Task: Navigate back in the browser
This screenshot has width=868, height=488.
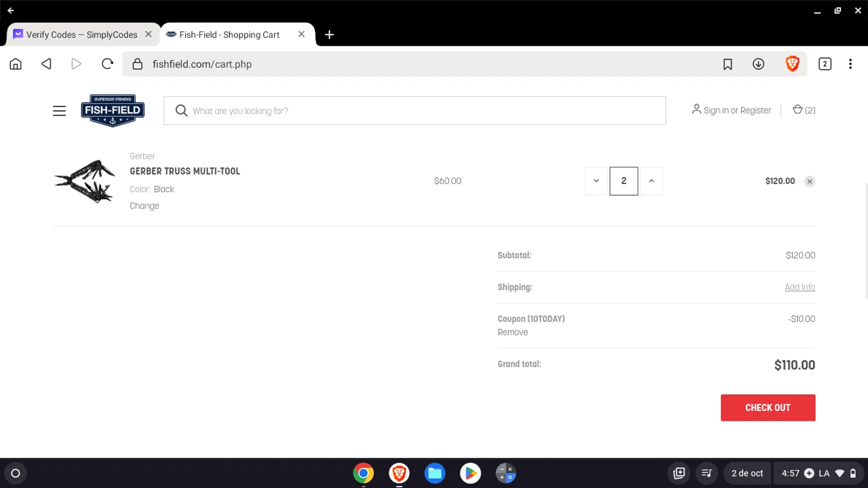Action: coord(46,64)
